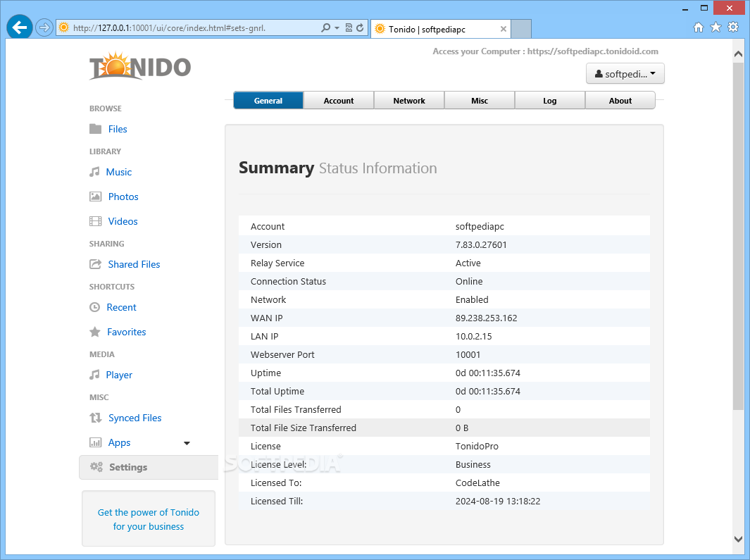Click the Apps chart icon
The height and width of the screenshot is (560, 750).
point(95,442)
